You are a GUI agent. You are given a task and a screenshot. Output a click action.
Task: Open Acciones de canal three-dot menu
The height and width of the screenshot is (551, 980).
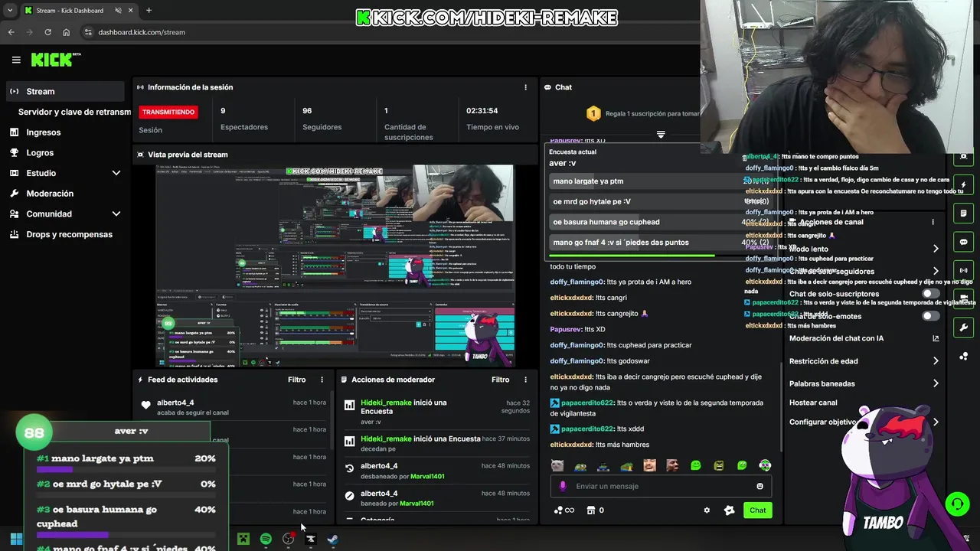(933, 222)
